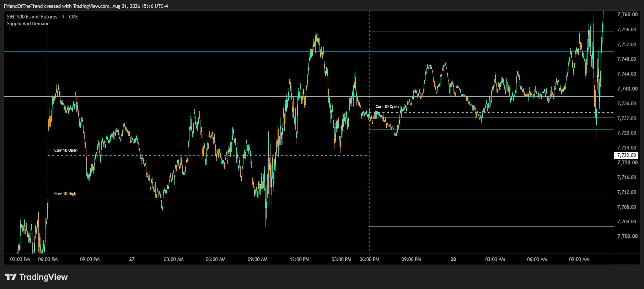Viewport: 644px width, 289px height.
Task: Click the 7,732.00 price axis label
Action: pos(627,118)
